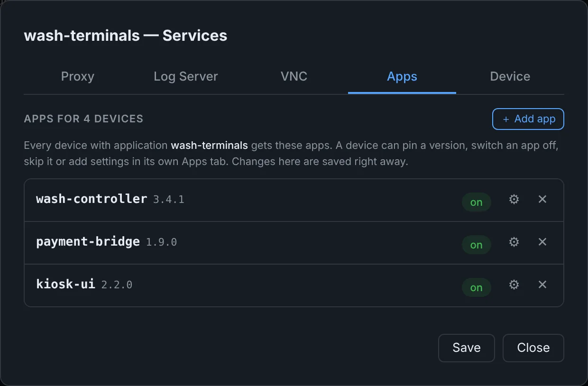Switch to the Proxy tab
This screenshot has height=386, width=588.
click(x=78, y=77)
